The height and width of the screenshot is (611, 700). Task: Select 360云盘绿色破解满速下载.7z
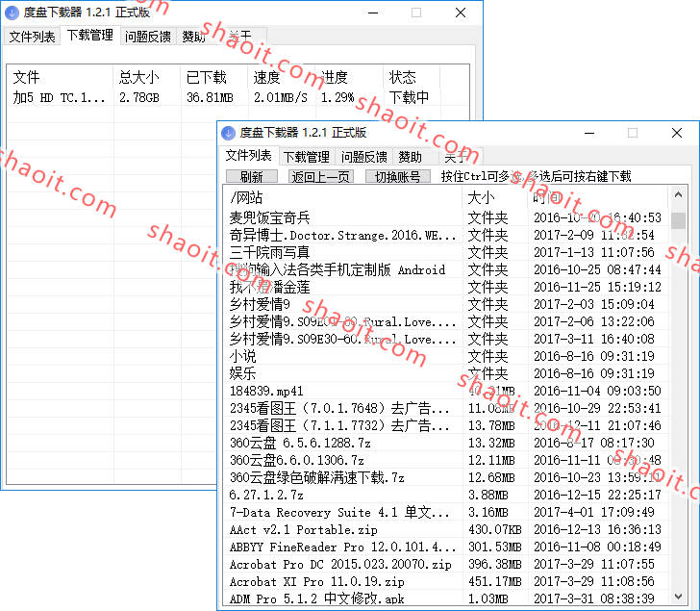317,477
